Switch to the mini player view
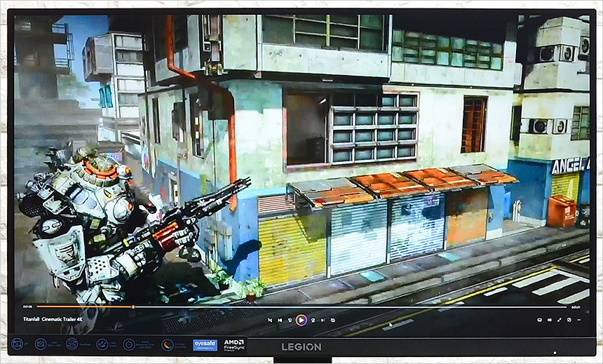The height and width of the screenshot is (364, 603). [569, 320]
